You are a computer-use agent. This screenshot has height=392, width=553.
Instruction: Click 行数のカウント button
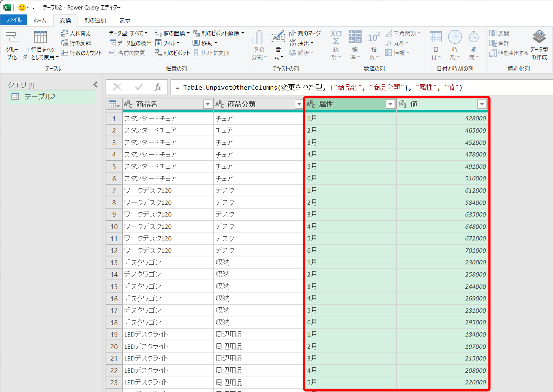tap(81, 53)
